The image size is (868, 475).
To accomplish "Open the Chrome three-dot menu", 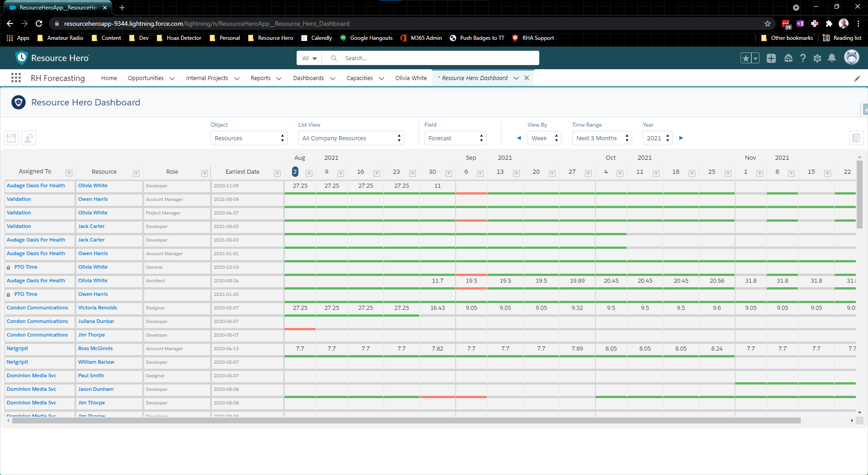I will 858,24.
